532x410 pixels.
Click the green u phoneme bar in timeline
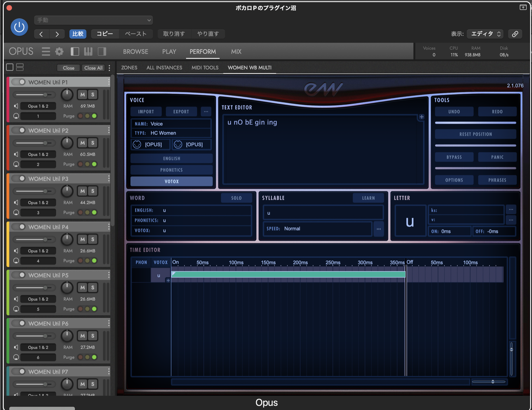point(288,274)
